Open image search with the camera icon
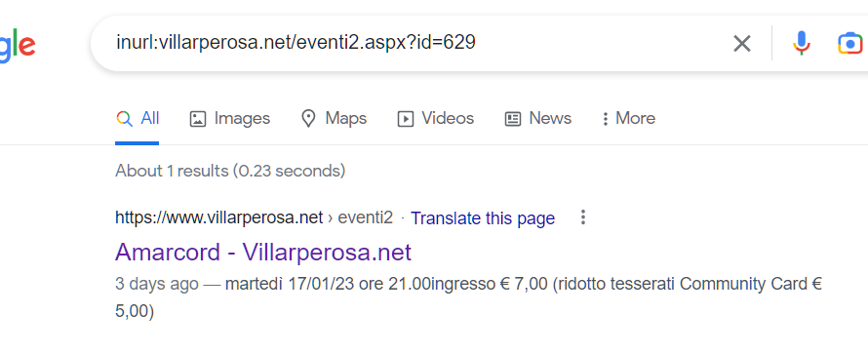Viewport: 868px width, 354px height. (x=850, y=43)
